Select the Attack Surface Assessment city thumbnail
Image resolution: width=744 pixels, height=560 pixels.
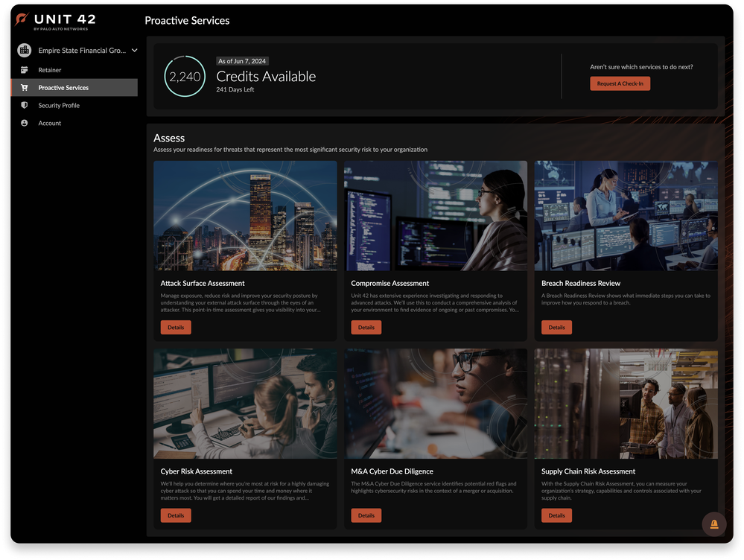245,216
